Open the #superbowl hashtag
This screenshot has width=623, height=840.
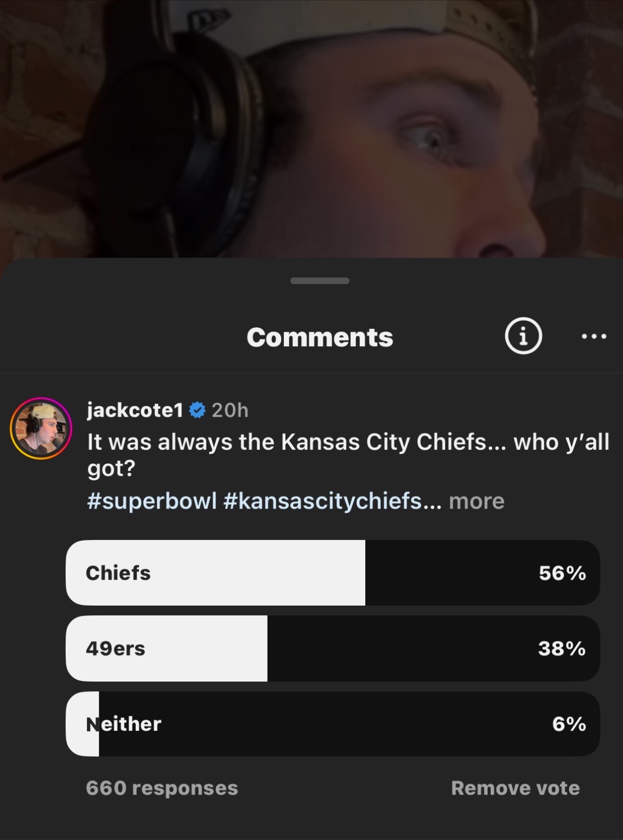(152, 501)
